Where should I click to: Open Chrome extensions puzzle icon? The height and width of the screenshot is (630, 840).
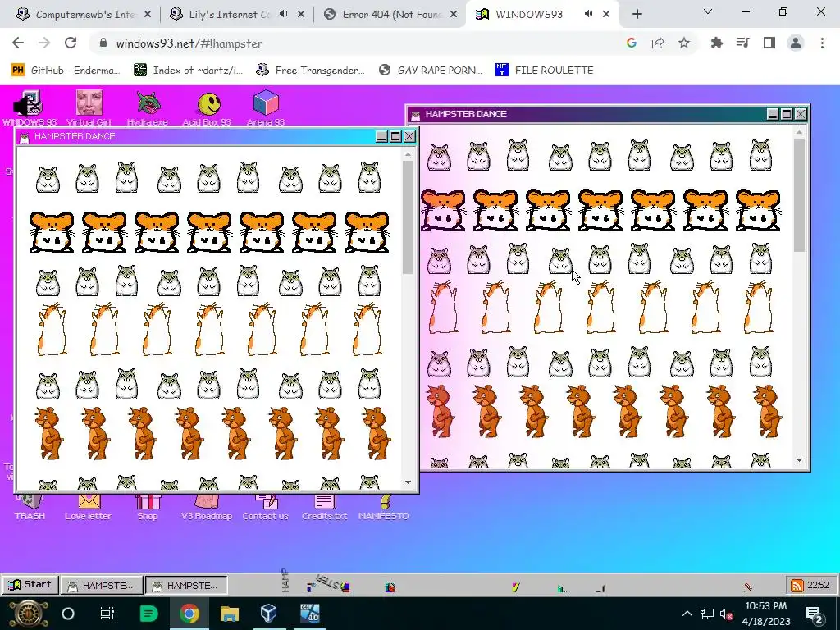(x=717, y=43)
